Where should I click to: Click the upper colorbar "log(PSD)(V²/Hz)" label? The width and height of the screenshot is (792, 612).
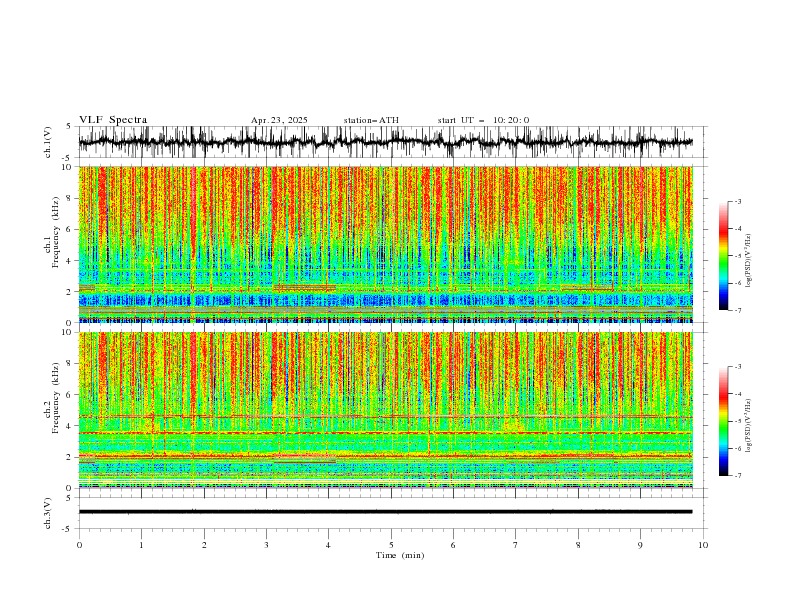[x=749, y=261]
